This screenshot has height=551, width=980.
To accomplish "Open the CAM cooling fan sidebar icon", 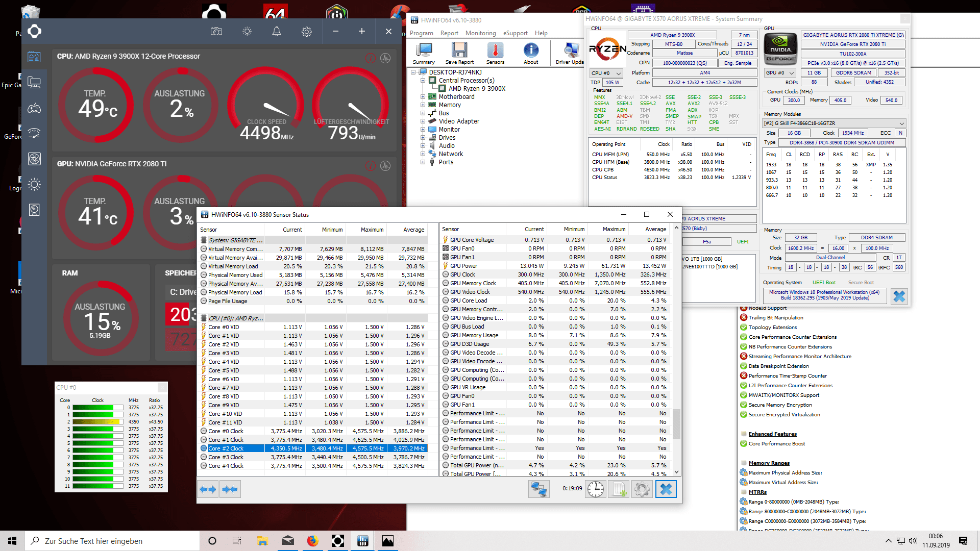I will (34, 159).
